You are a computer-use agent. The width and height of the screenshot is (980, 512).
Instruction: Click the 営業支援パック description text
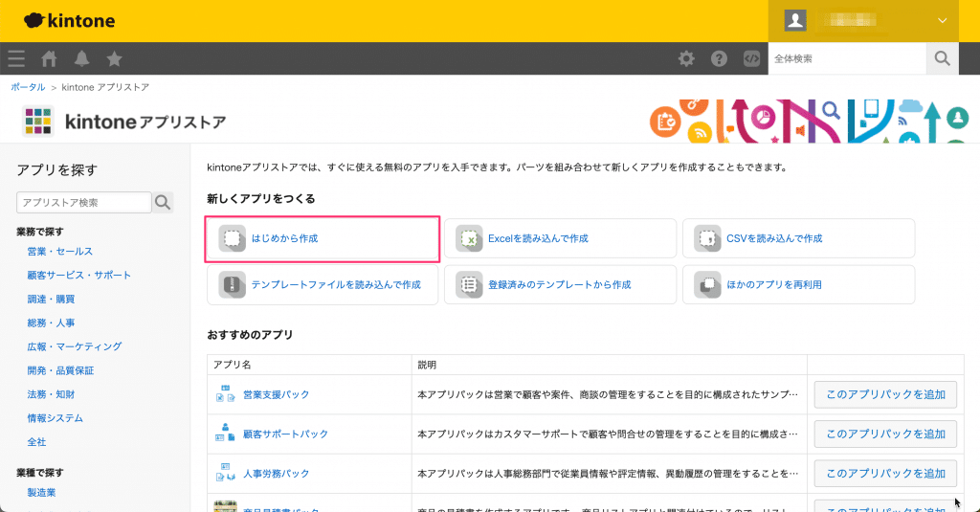(x=608, y=394)
